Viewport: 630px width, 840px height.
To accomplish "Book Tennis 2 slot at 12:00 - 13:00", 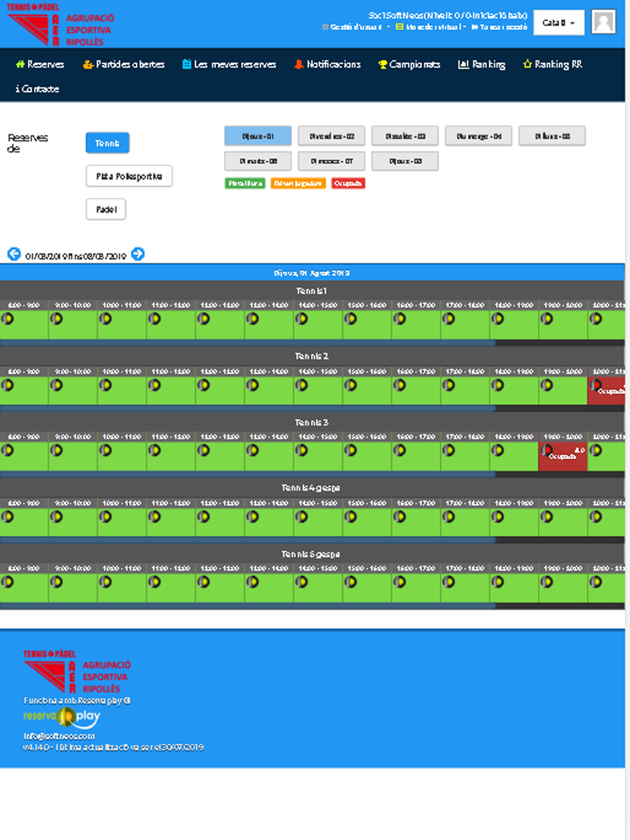I will tap(220, 391).
